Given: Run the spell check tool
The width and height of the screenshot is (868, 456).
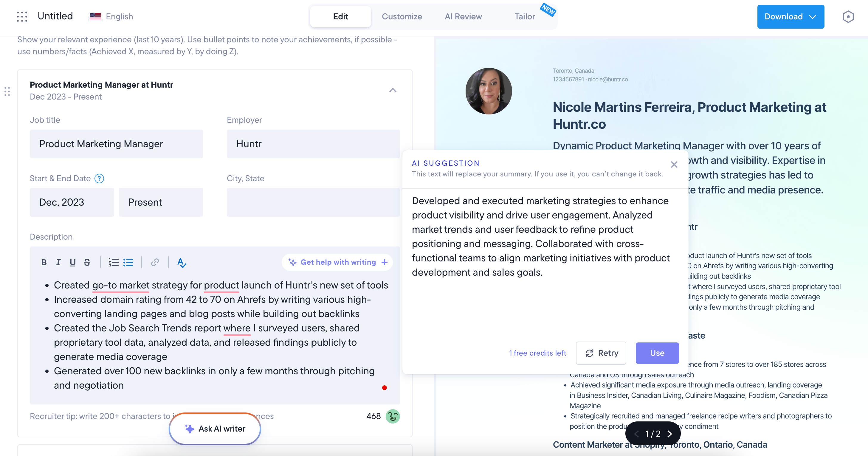Looking at the screenshot, I should (x=182, y=262).
